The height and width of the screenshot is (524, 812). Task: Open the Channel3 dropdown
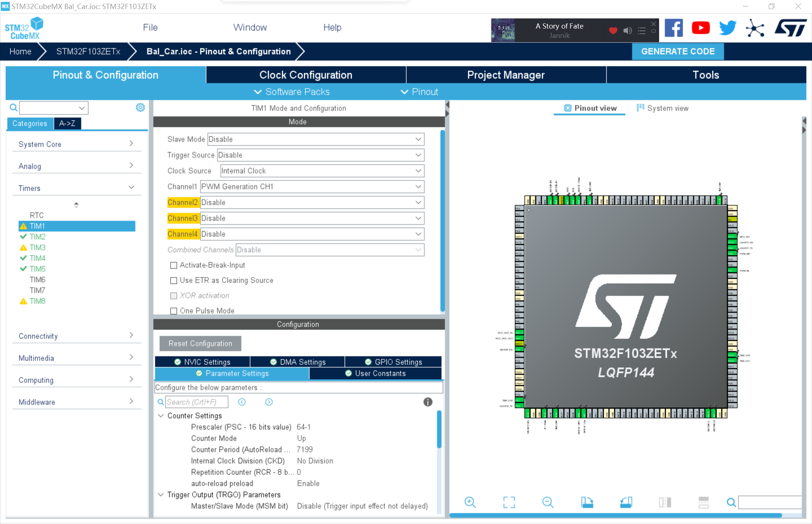(312, 218)
